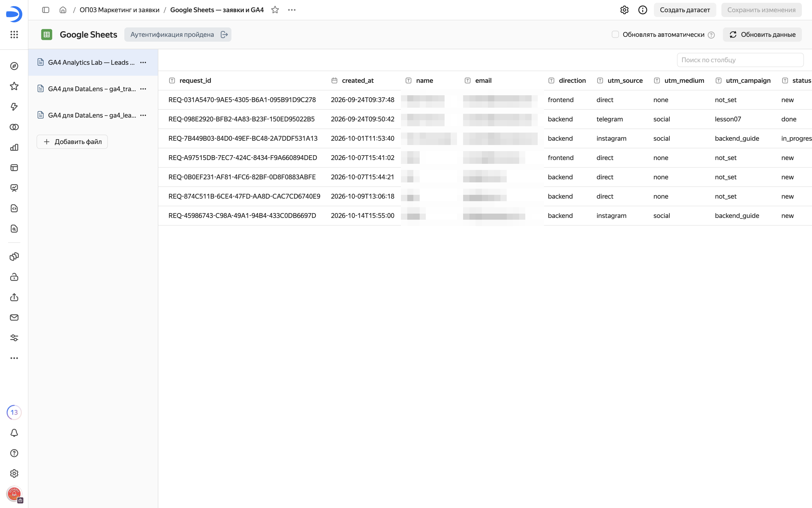Image resolution: width=812 pixels, height=508 pixels.
Task: Open the charts bar icon
Action: (x=14, y=148)
